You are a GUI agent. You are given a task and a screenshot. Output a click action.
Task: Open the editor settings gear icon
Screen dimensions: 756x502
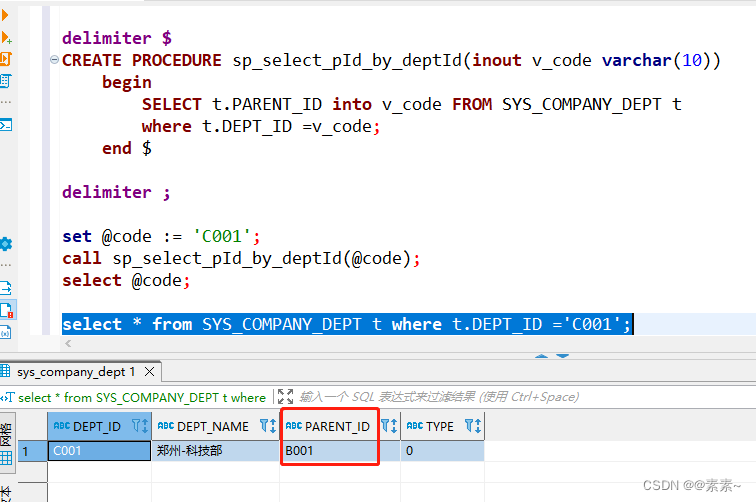6,244
